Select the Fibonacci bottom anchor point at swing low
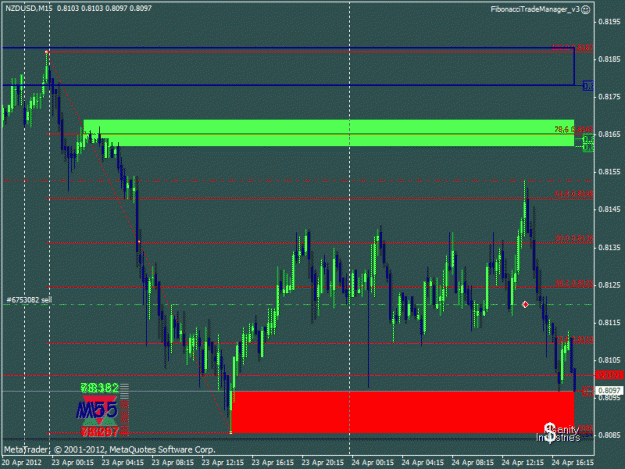Screen dimensions: 625x469 pos(231,432)
